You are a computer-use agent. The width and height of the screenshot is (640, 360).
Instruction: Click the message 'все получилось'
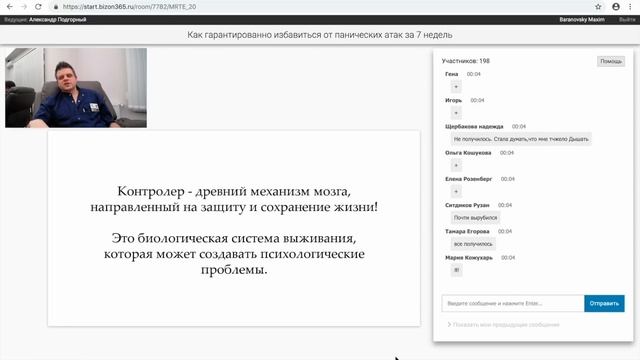click(473, 244)
